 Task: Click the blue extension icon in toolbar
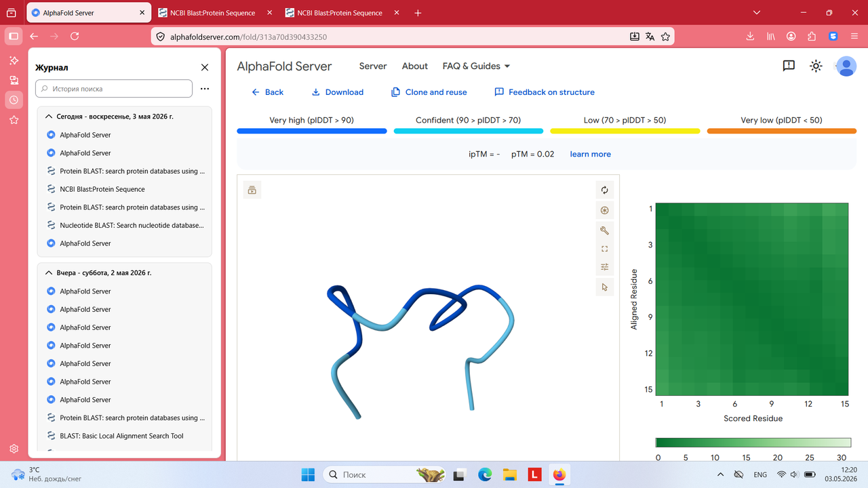pos(833,37)
